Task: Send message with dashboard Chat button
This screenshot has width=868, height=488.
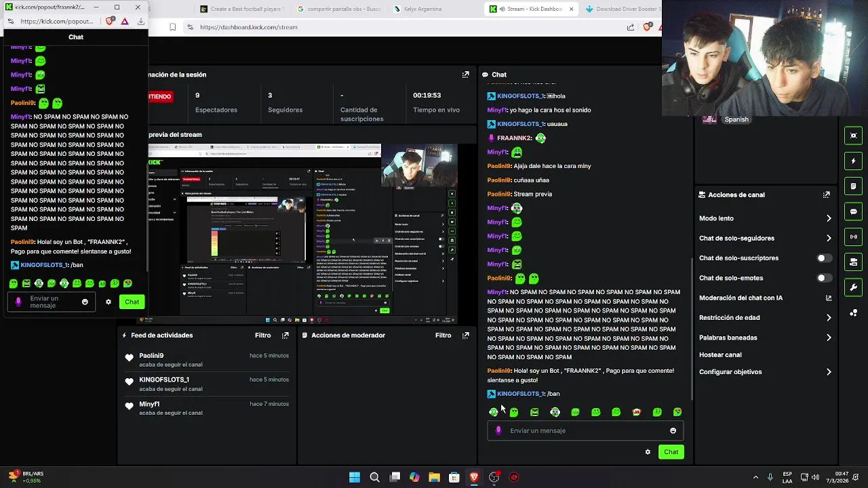Action: pos(671,452)
